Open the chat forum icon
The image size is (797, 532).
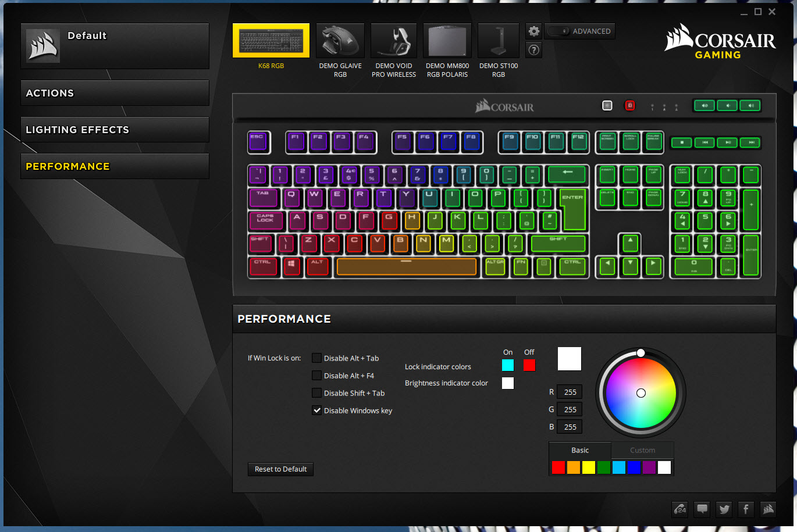pos(702,509)
